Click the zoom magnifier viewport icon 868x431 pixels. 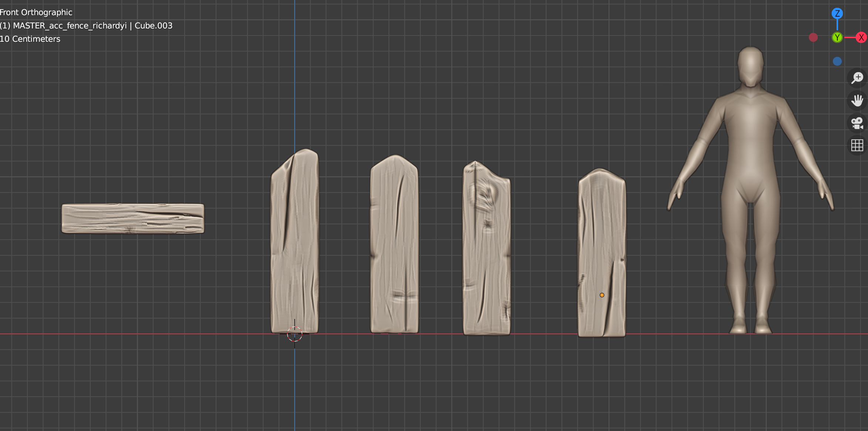coord(857,78)
